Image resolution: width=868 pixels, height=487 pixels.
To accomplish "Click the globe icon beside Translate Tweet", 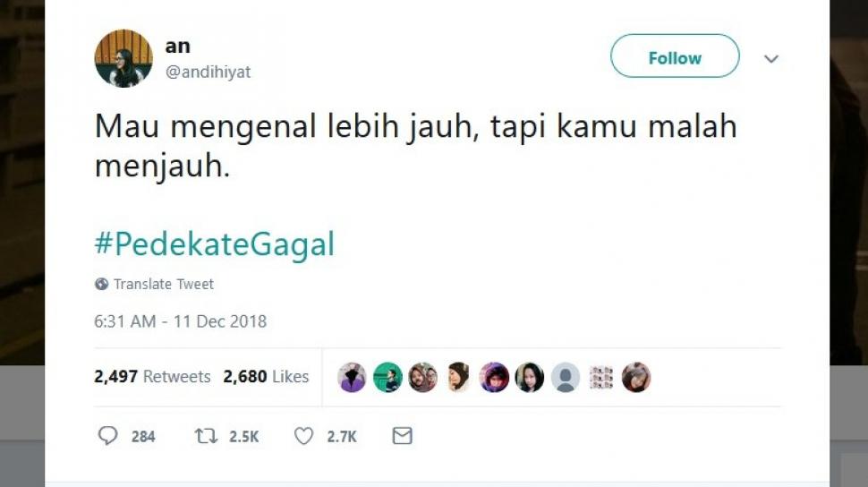I will click(101, 284).
